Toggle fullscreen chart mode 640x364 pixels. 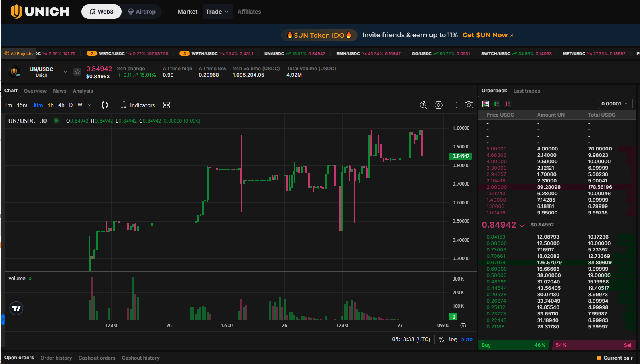click(454, 105)
